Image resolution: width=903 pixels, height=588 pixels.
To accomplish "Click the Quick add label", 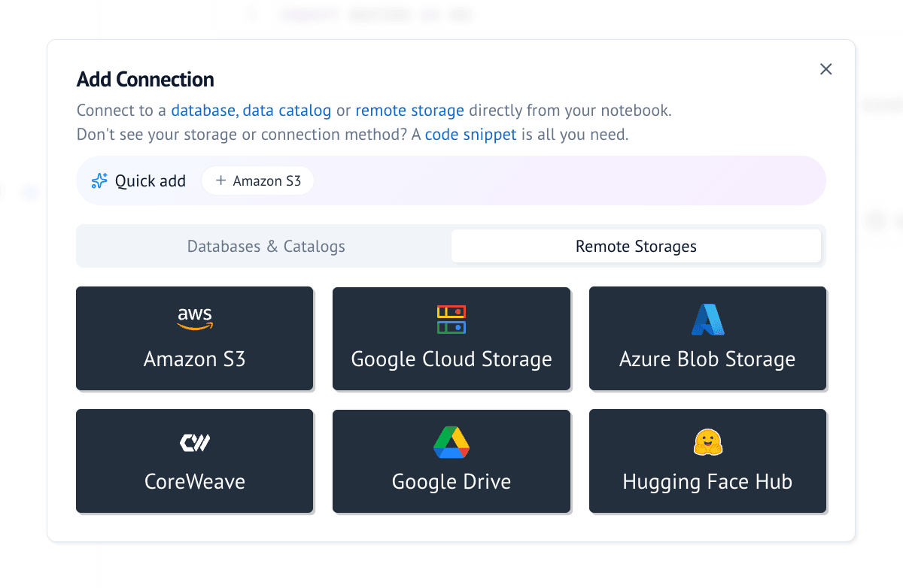I will pyautogui.click(x=150, y=181).
